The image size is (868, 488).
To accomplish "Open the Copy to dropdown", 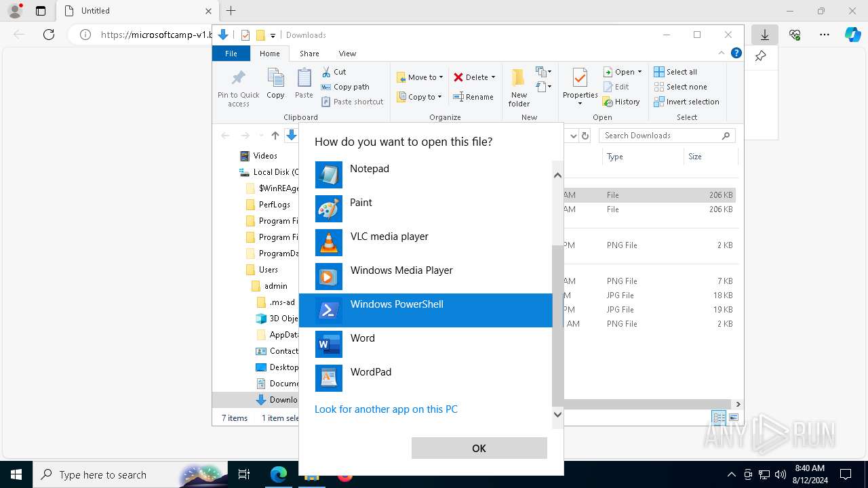I will pyautogui.click(x=418, y=97).
